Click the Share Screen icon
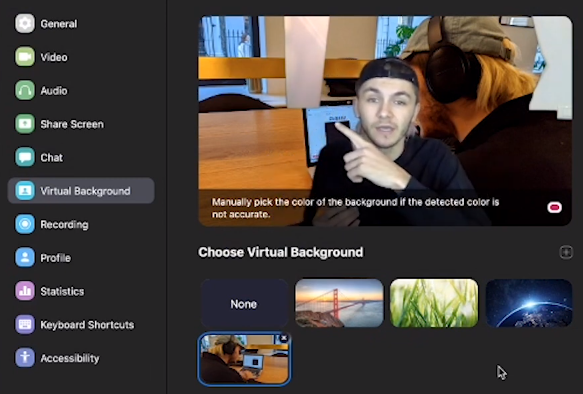The width and height of the screenshot is (583, 394). 25,124
